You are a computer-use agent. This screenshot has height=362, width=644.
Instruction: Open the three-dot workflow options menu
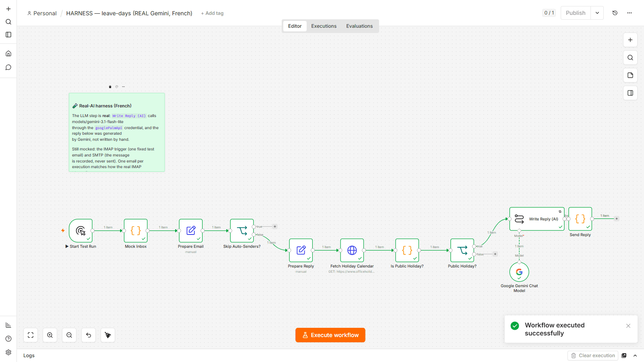coord(630,13)
